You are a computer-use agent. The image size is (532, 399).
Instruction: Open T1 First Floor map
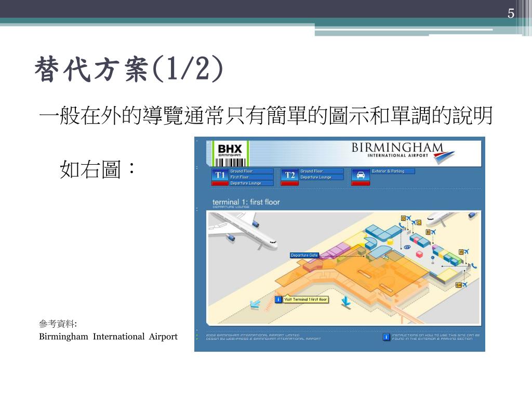tap(251, 177)
